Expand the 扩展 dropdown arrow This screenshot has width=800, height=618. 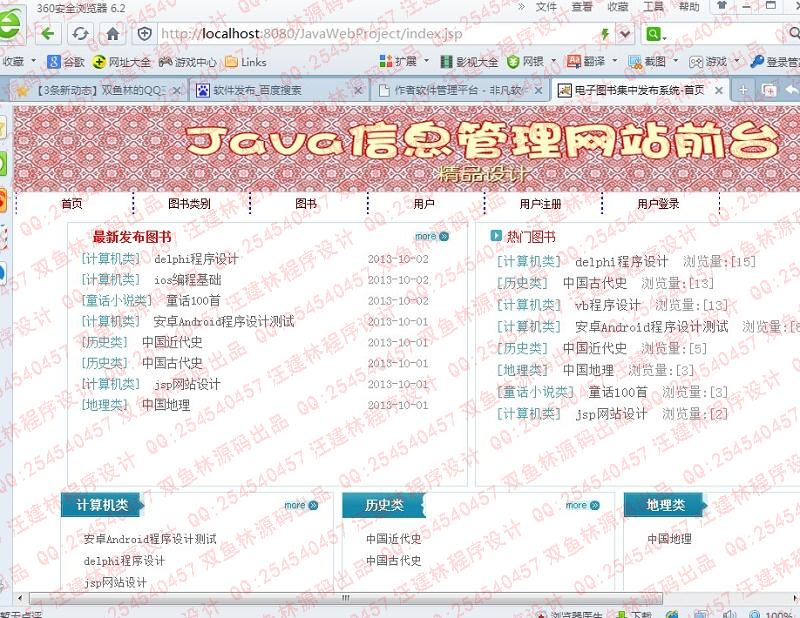tap(427, 61)
